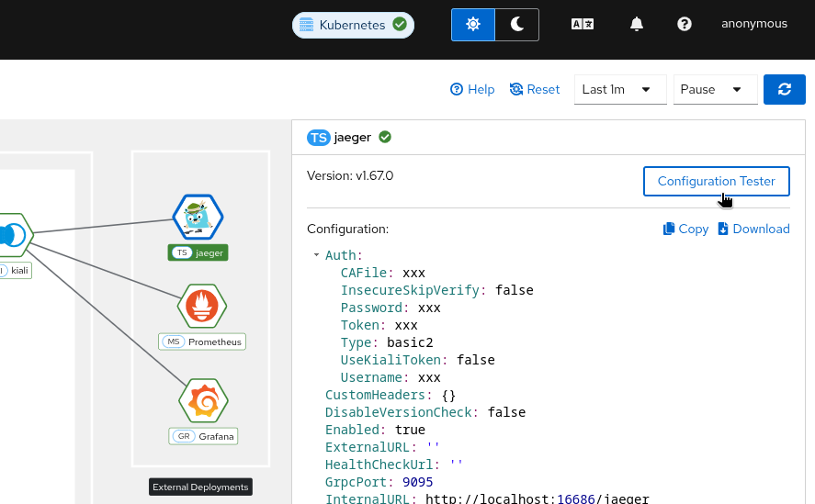Open the language switcher icon

point(583,25)
